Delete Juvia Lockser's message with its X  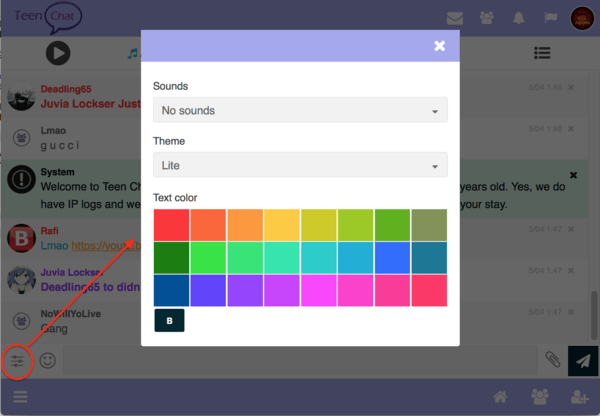tap(571, 271)
